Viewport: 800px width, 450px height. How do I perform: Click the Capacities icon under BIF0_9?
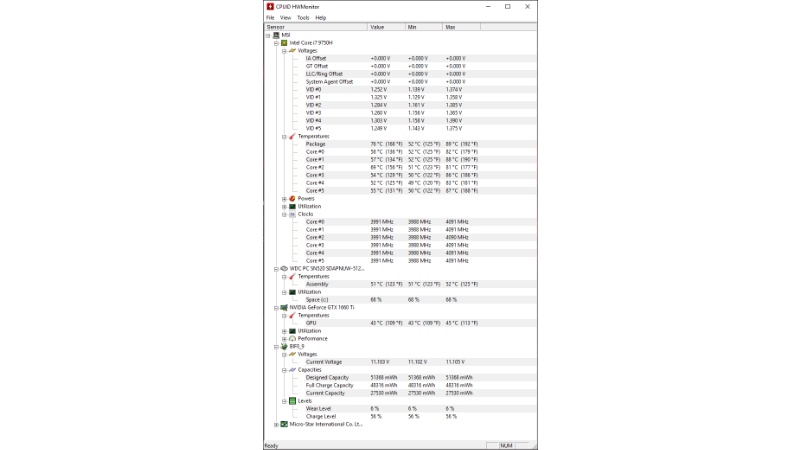click(292, 370)
